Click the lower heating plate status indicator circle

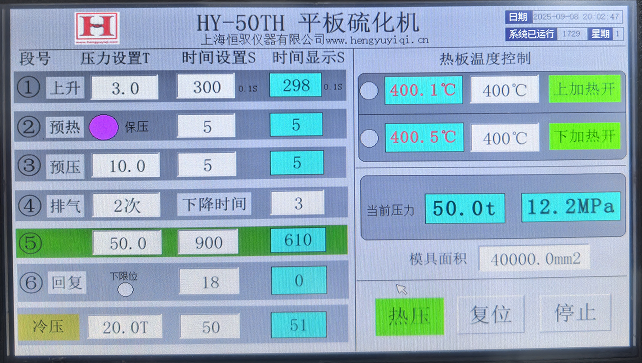pos(369,138)
